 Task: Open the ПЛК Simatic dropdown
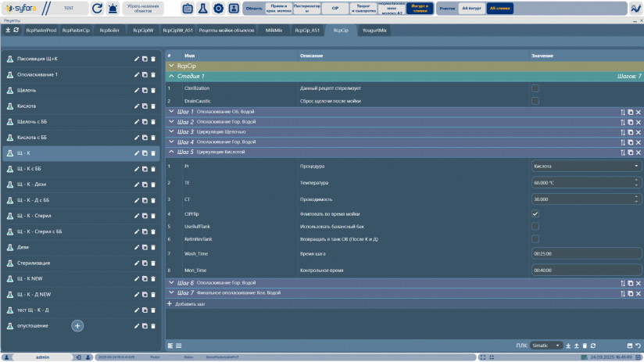coord(546,345)
